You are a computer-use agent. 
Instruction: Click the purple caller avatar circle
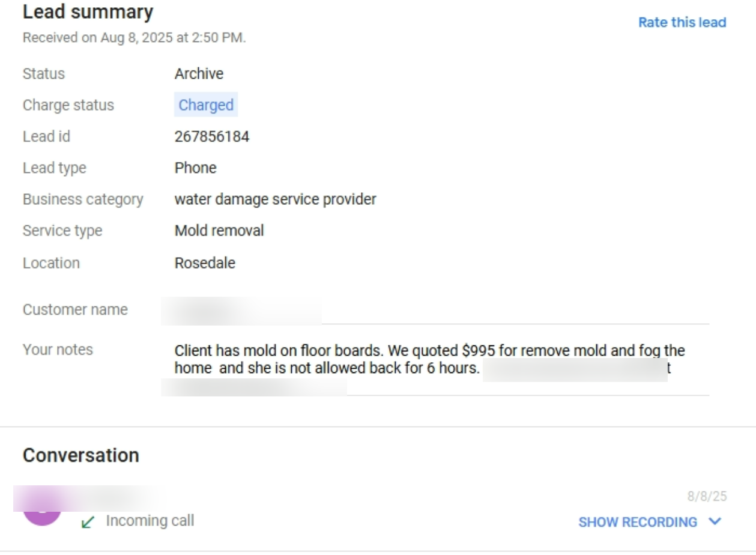(42, 509)
